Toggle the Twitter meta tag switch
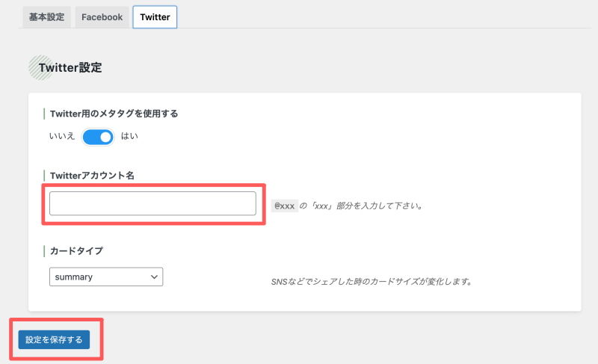 click(x=98, y=138)
